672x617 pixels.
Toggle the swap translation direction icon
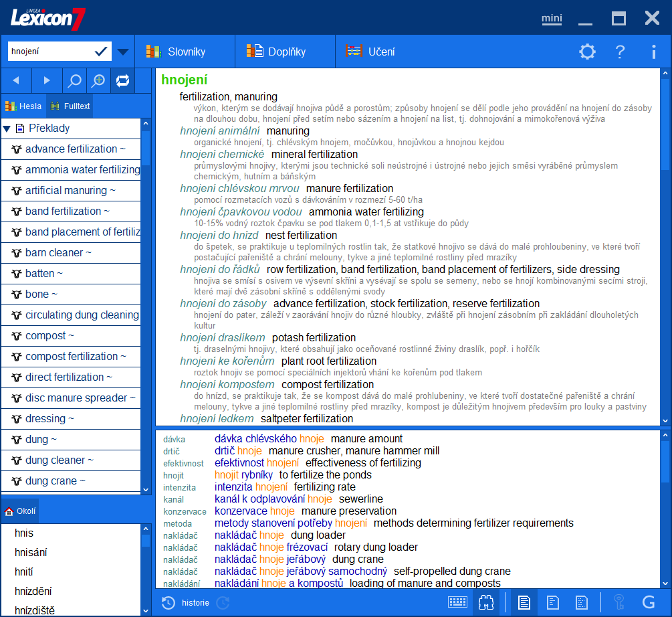click(122, 80)
